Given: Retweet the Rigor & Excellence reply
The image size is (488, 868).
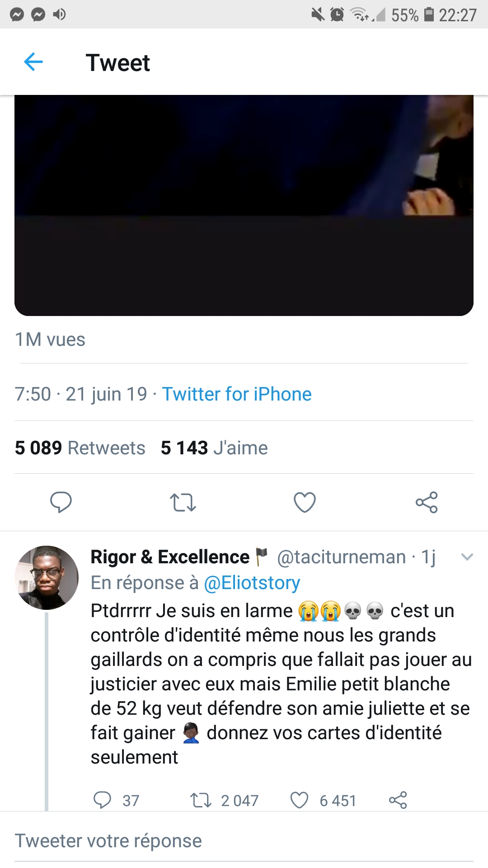Looking at the screenshot, I should click(201, 800).
